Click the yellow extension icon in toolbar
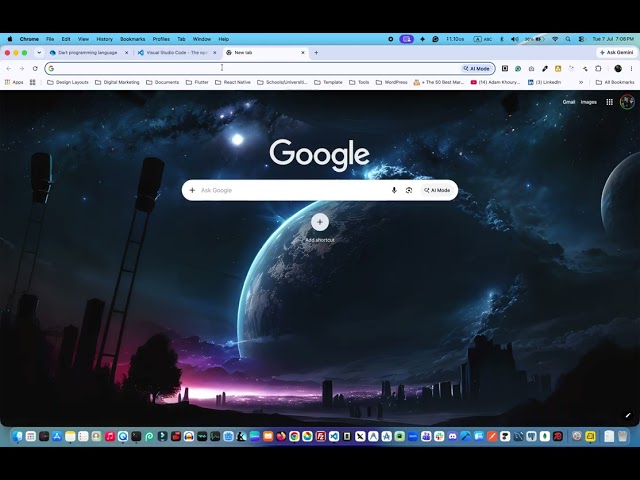 pos(558,69)
